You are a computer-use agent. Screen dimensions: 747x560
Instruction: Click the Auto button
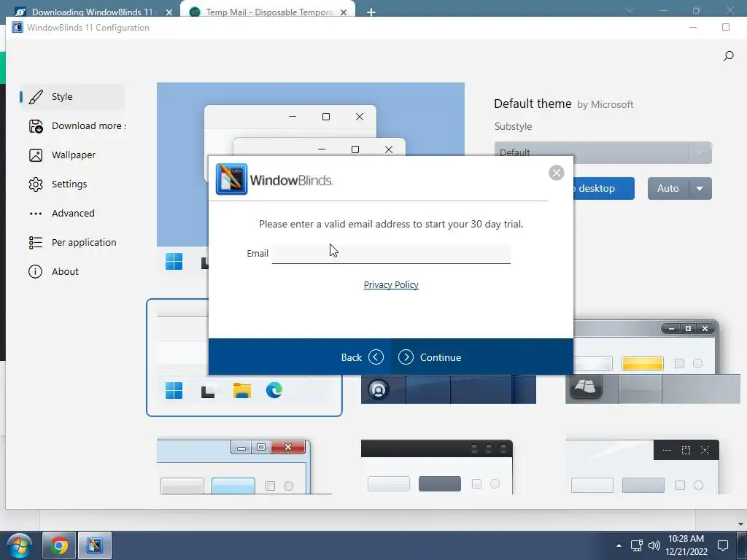click(668, 189)
